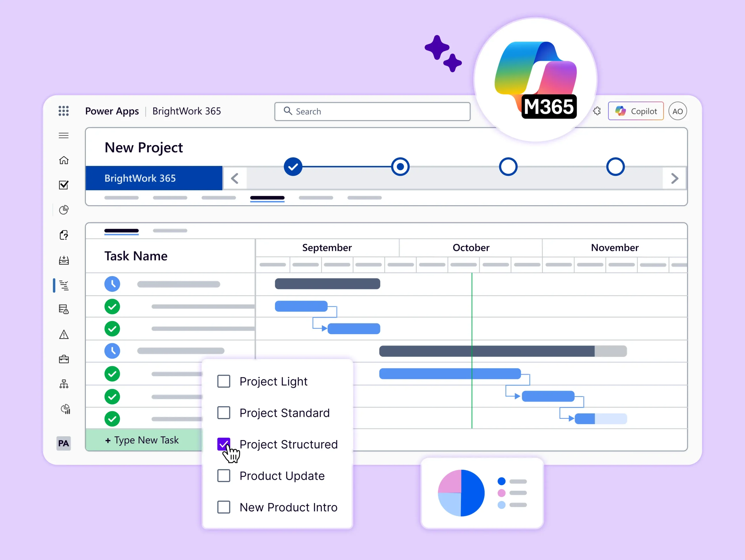The height and width of the screenshot is (560, 745).
Task: Open the pie chart reports sidebar icon
Action: [64, 210]
